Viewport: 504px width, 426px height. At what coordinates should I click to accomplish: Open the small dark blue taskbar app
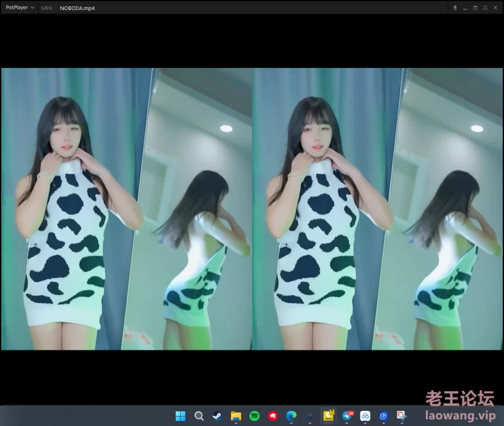point(310,416)
